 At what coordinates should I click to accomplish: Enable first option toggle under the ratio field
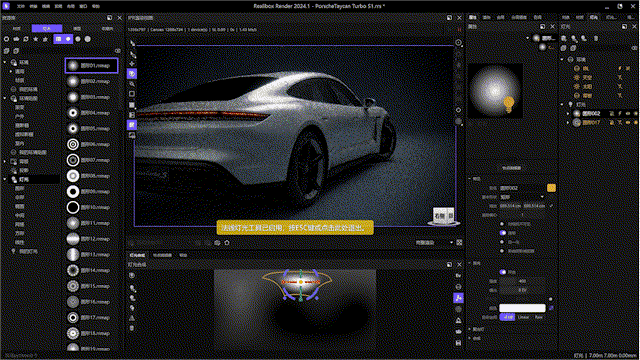[x=502, y=224]
